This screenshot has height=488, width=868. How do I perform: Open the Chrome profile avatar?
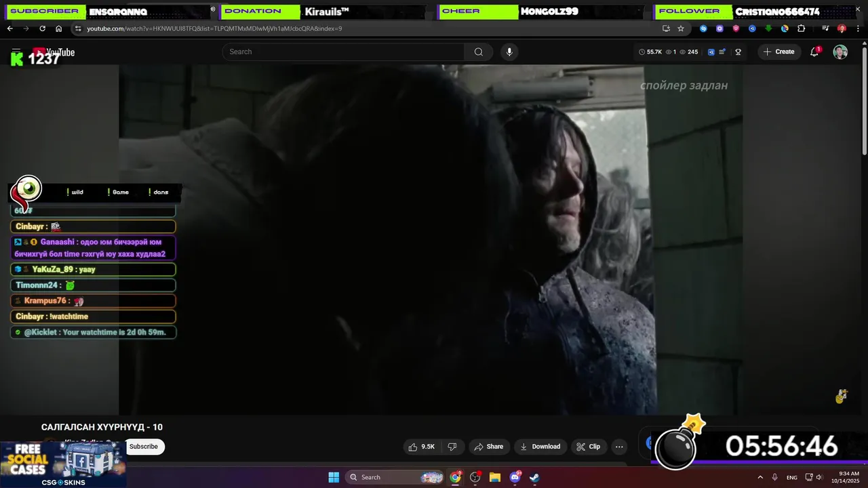pyautogui.click(x=842, y=28)
